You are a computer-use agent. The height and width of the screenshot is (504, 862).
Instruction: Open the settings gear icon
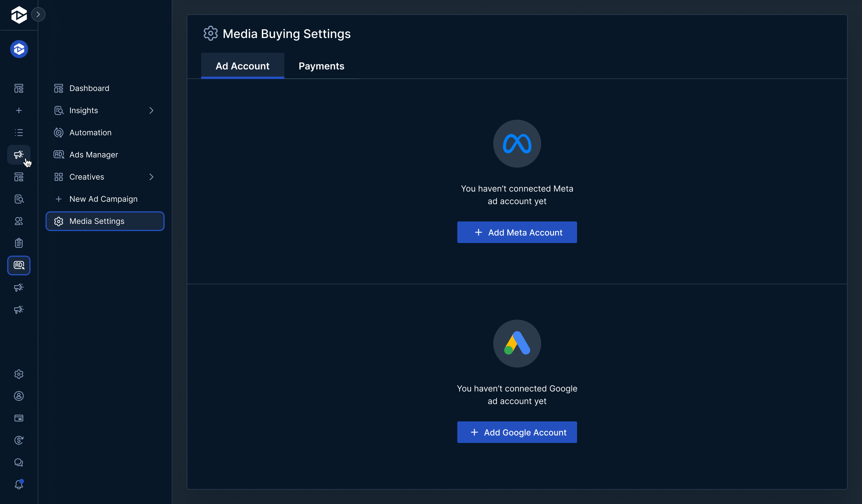(19, 374)
